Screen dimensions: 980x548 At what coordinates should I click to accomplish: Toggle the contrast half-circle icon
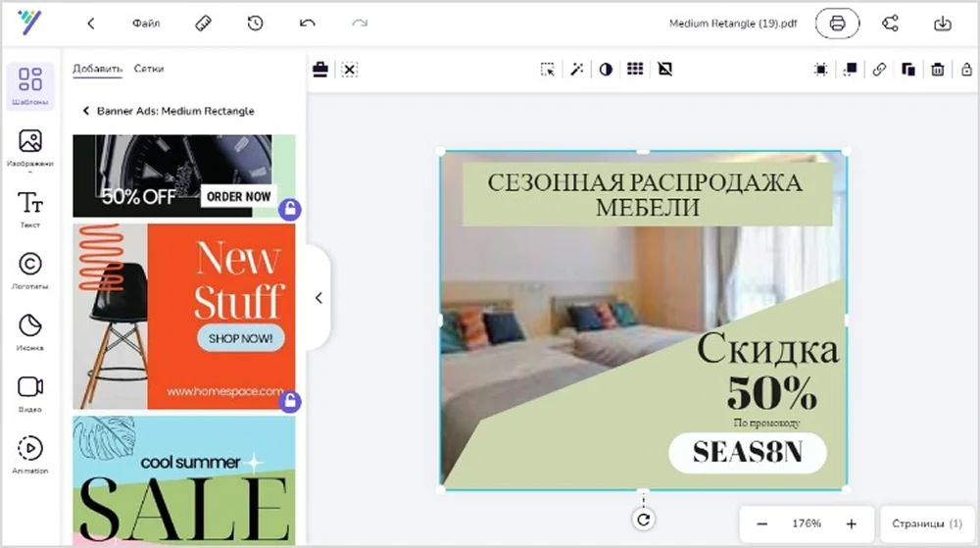click(x=606, y=70)
